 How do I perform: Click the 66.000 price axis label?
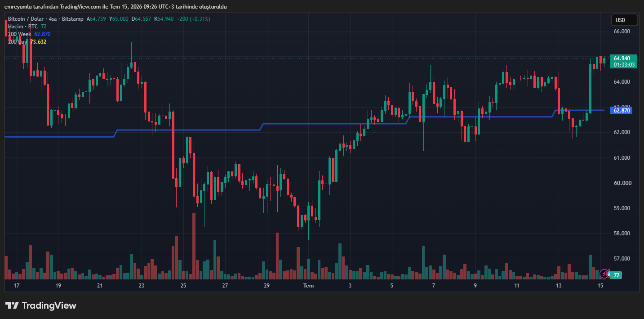[622, 31]
